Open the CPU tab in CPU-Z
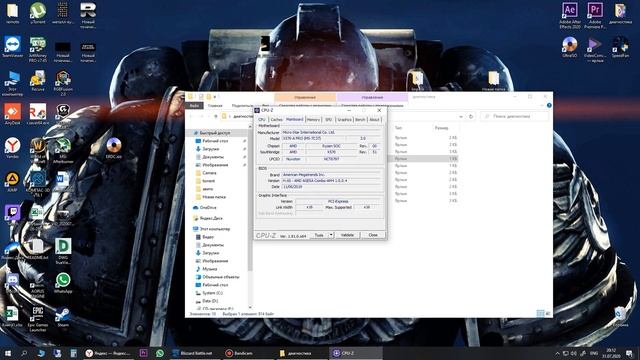This screenshot has height=360, width=640. point(262,120)
